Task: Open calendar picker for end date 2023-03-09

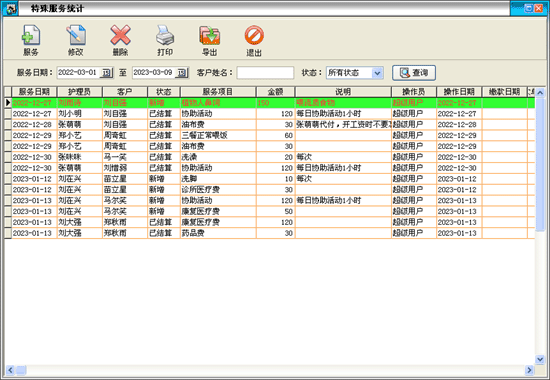Action: click(182, 73)
